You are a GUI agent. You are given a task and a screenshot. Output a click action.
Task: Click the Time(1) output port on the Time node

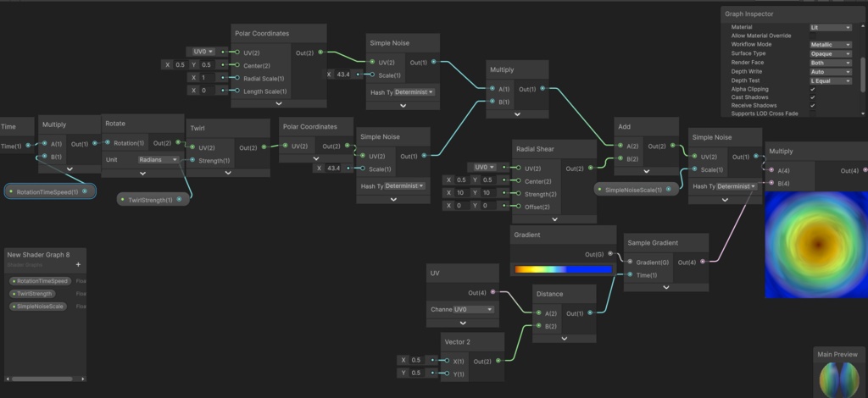click(x=28, y=146)
